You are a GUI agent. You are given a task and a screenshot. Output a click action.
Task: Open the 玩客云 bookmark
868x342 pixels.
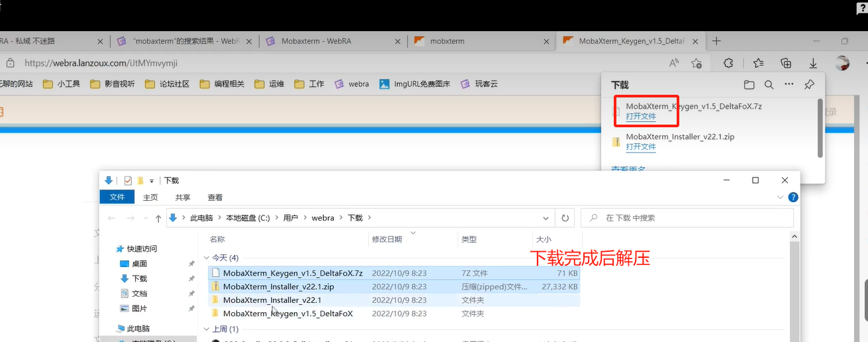(x=479, y=84)
